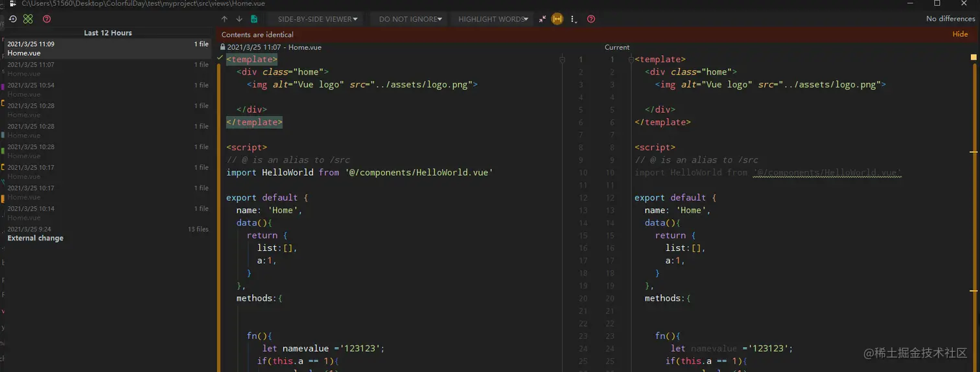Select the 2021/3/25 10:54 revision
980x372 pixels.
pyautogui.click(x=107, y=89)
